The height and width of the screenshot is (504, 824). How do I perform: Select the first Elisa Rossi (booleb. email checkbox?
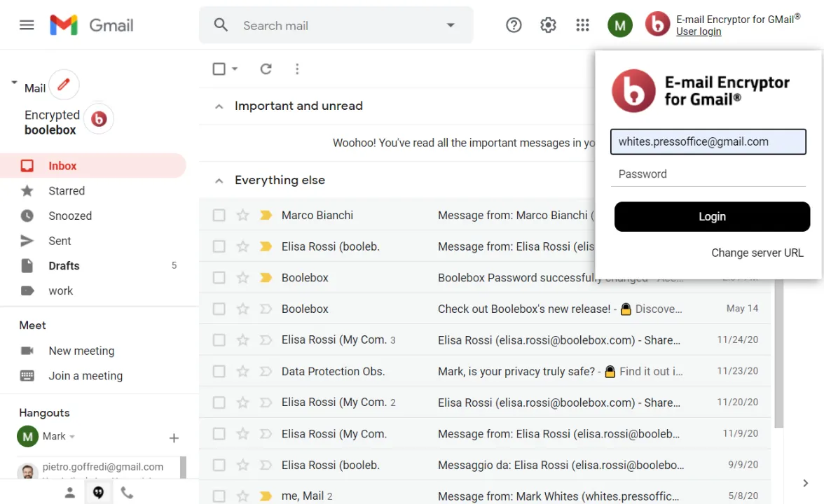tap(219, 246)
